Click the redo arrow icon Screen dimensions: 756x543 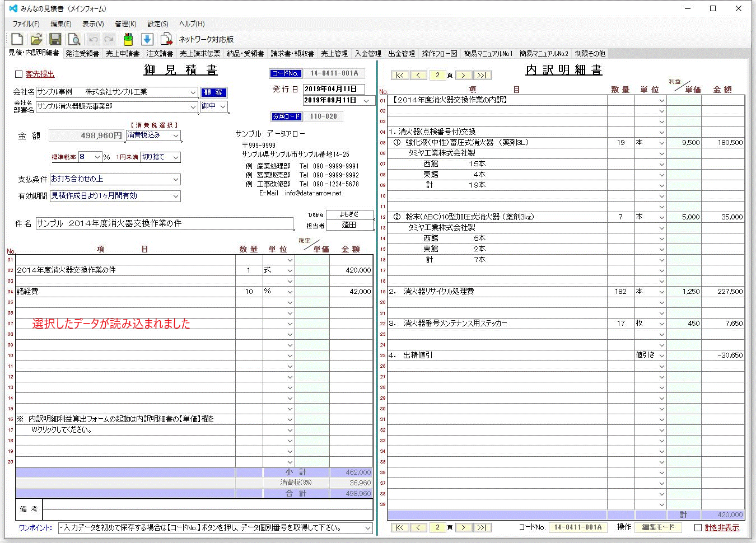(109, 39)
